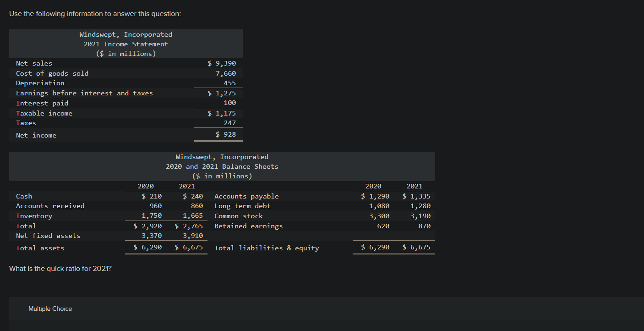Select the interest paid value 100
The image size is (644, 331).
pyautogui.click(x=230, y=103)
